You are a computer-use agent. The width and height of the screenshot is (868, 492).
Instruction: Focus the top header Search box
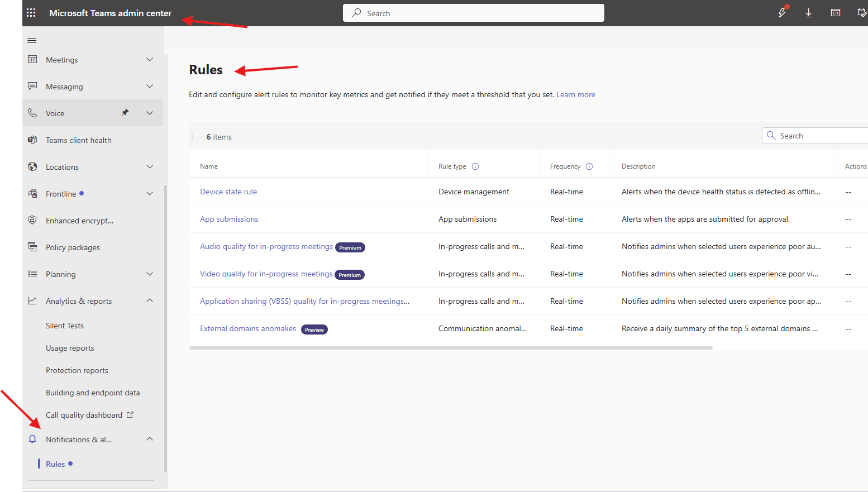click(474, 13)
